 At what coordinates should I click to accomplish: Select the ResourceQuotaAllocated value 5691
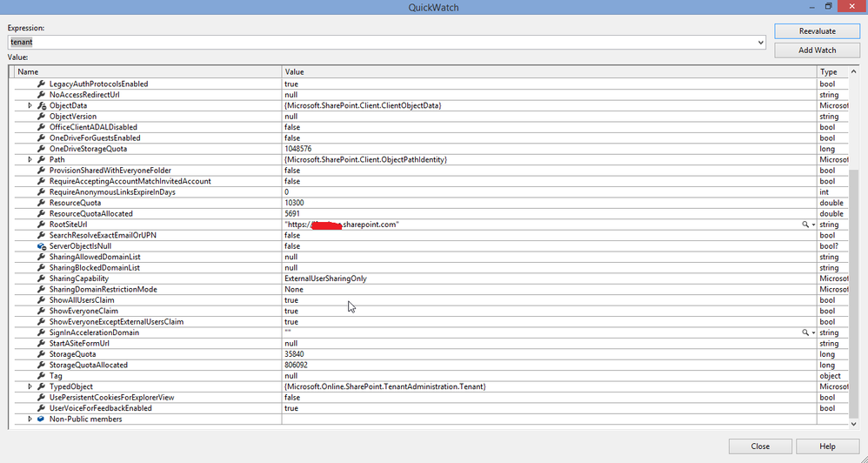click(x=292, y=214)
